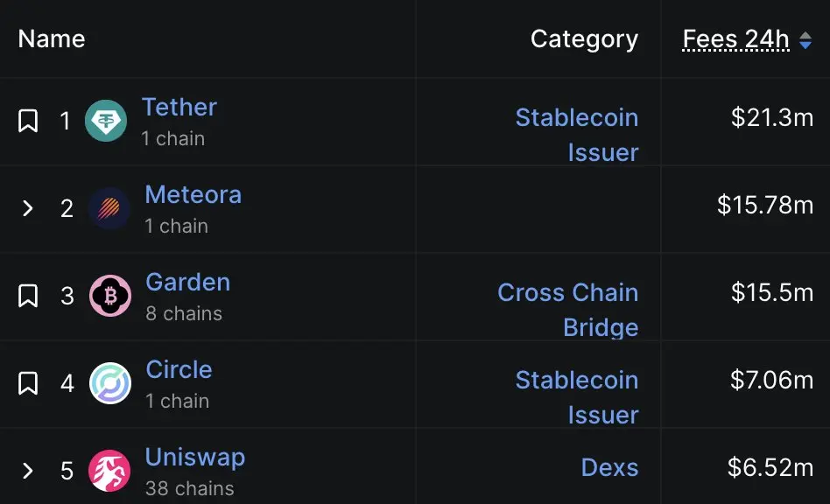The image size is (830, 504).
Task: Open the Uniswap protocol link
Action: [x=195, y=458]
